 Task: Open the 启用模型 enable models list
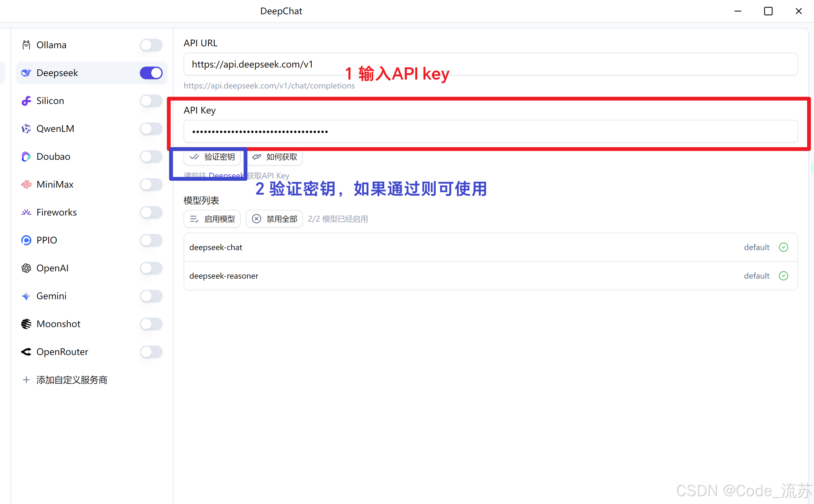(x=212, y=219)
